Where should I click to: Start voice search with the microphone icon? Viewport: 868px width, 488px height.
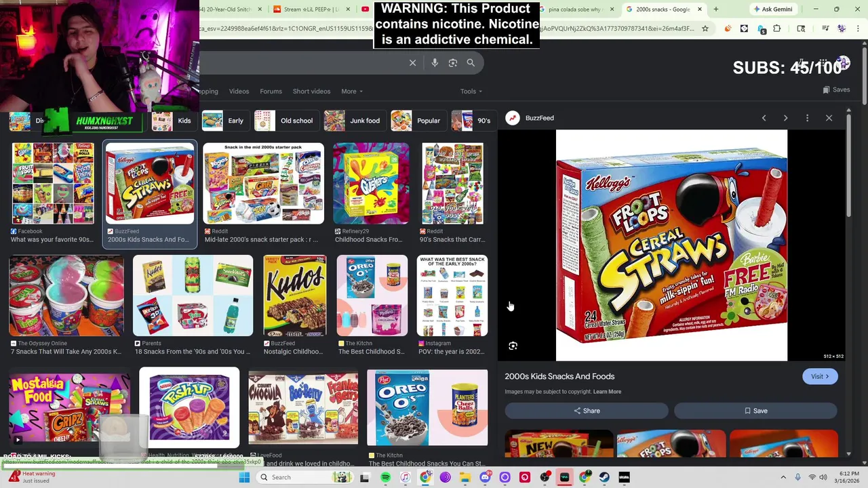click(x=435, y=62)
